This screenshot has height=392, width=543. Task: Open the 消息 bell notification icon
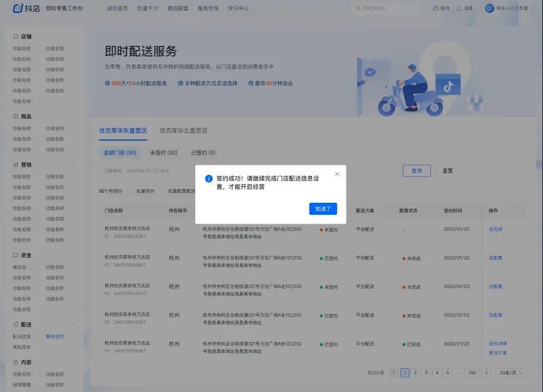(459, 8)
